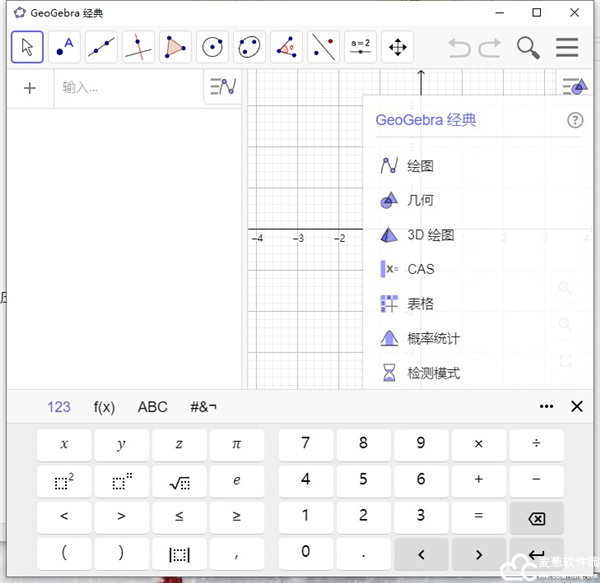The height and width of the screenshot is (583, 600).
Task: Choose the Ellipse tool
Action: 249,46
